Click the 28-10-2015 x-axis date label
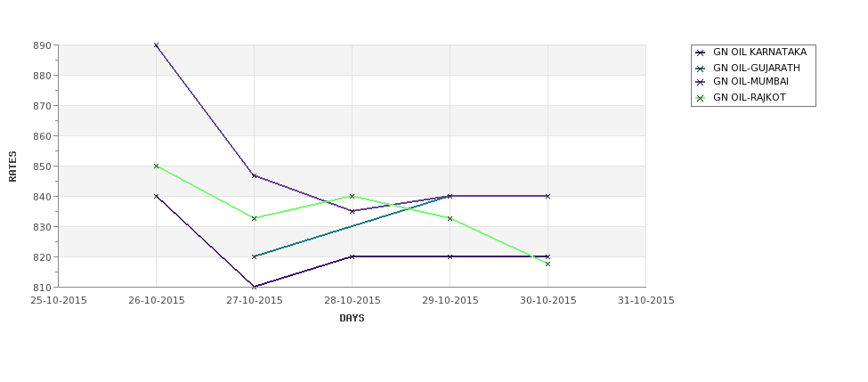The image size is (868, 382). [352, 301]
